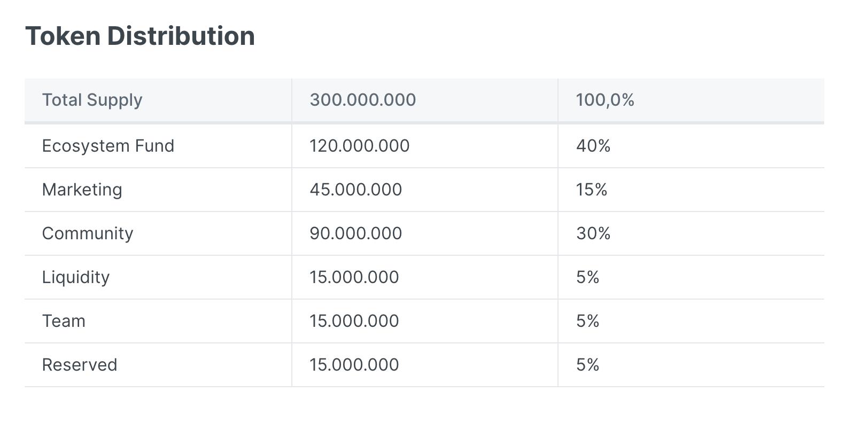Click the 300.000.000 total supply value
The width and height of the screenshot is (868, 423).
coord(362,100)
